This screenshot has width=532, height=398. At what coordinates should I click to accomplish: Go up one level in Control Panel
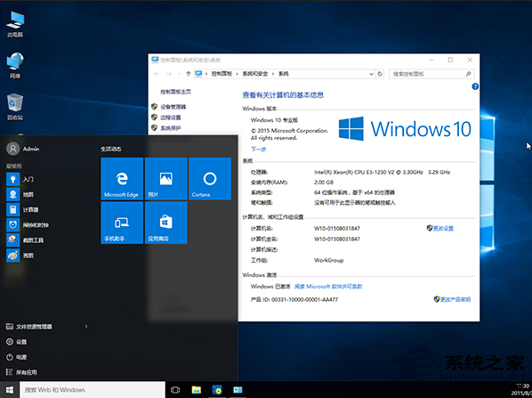click(188, 74)
